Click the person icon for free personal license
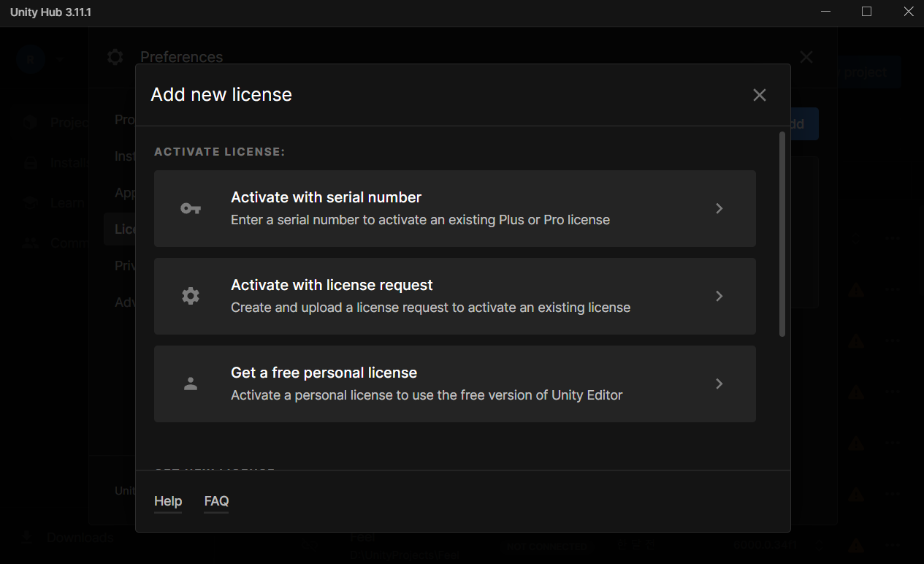 tap(191, 384)
